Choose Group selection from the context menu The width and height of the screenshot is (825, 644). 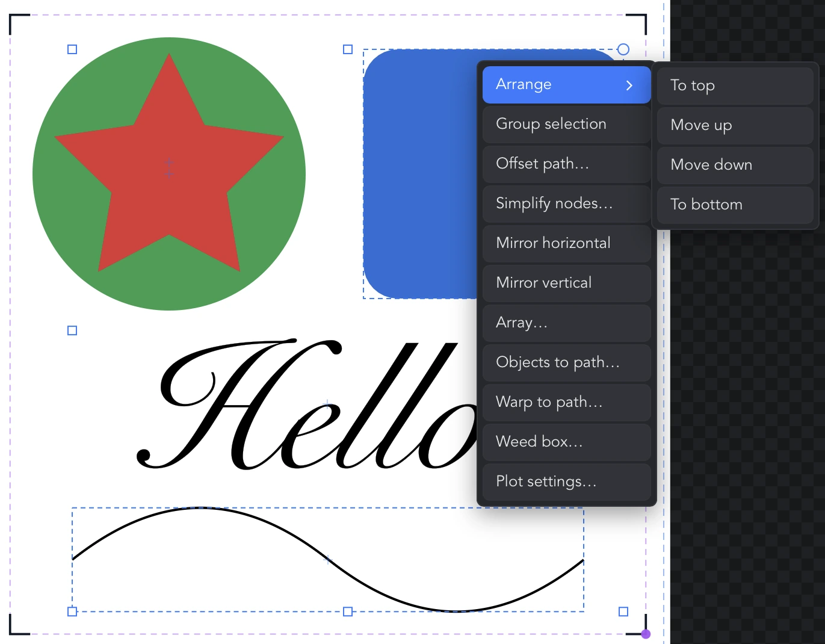pos(566,125)
